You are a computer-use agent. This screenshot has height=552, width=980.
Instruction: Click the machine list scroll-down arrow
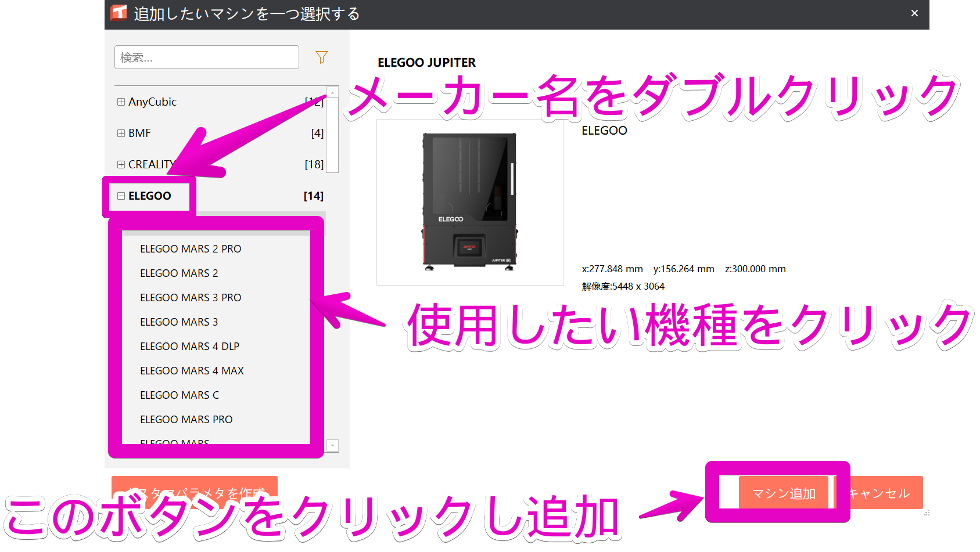[x=332, y=446]
